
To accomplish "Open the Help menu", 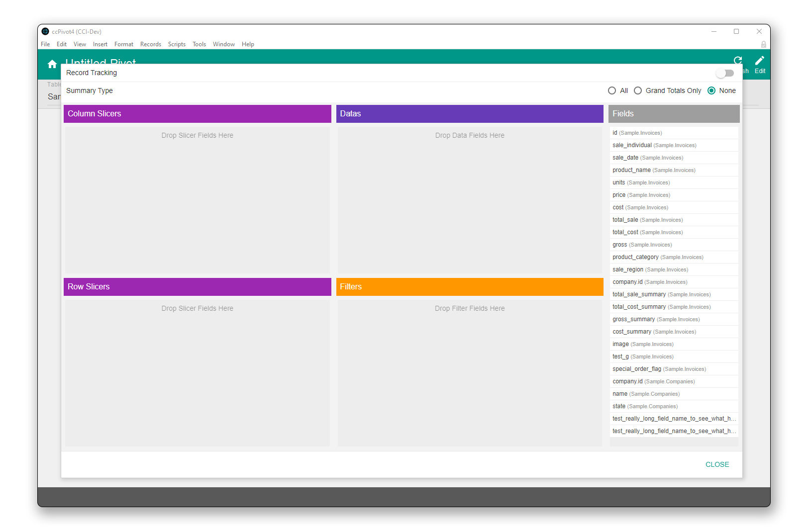I will pos(248,44).
